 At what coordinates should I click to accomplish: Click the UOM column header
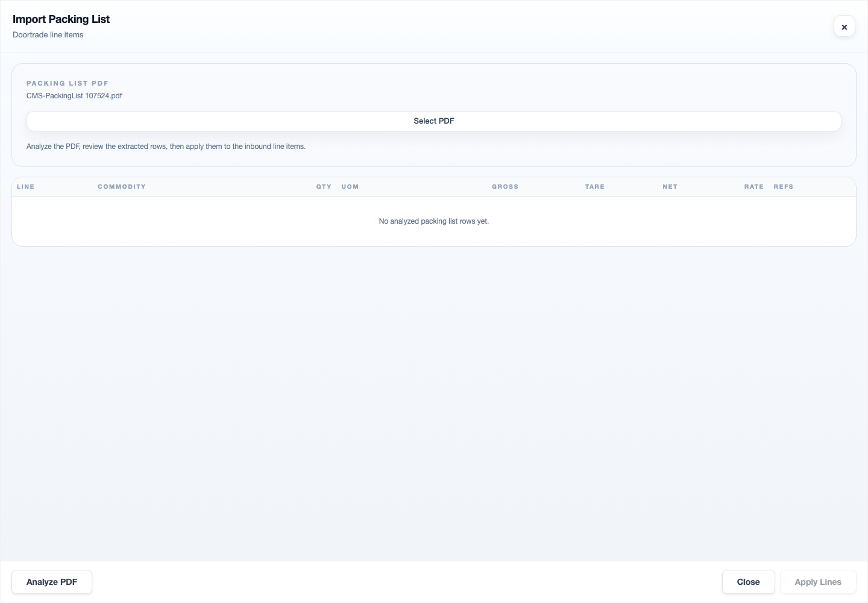pyautogui.click(x=350, y=187)
